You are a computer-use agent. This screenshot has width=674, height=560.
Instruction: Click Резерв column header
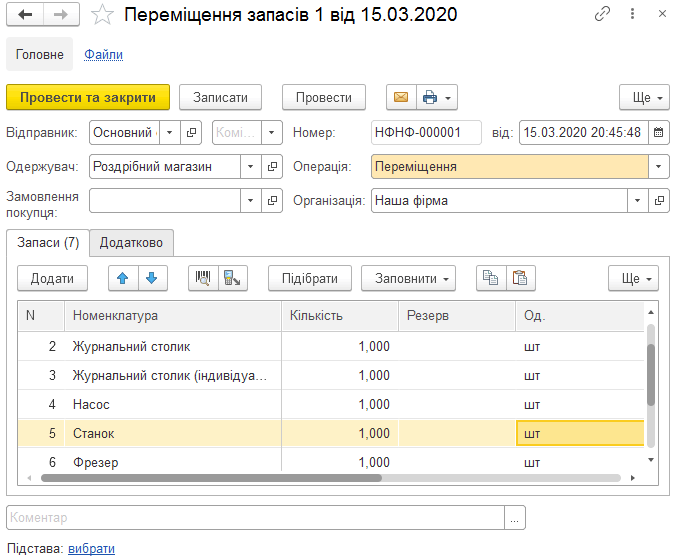pos(457,315)
